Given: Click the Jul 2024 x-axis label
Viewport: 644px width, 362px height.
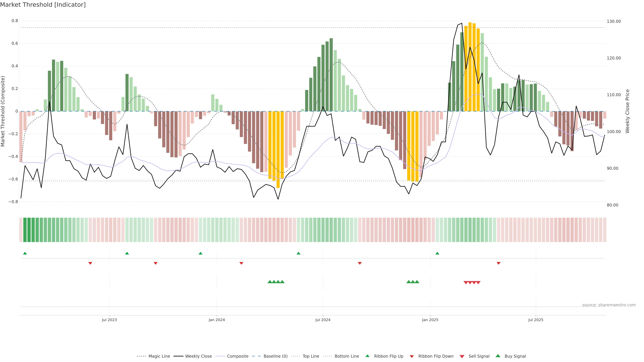Looking at the screenshot, I should 323,320.
